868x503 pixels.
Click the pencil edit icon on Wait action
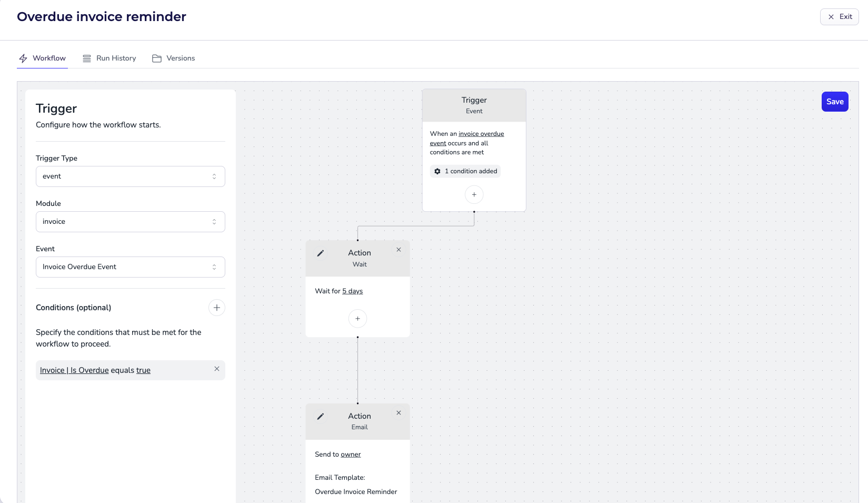pyautogui.click(x=320, y=253)
